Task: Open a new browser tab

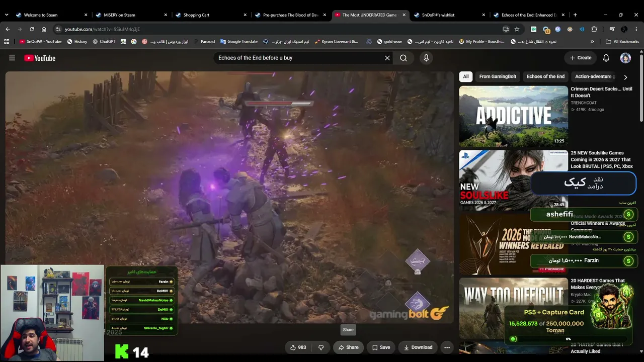Action: point(575,15)
